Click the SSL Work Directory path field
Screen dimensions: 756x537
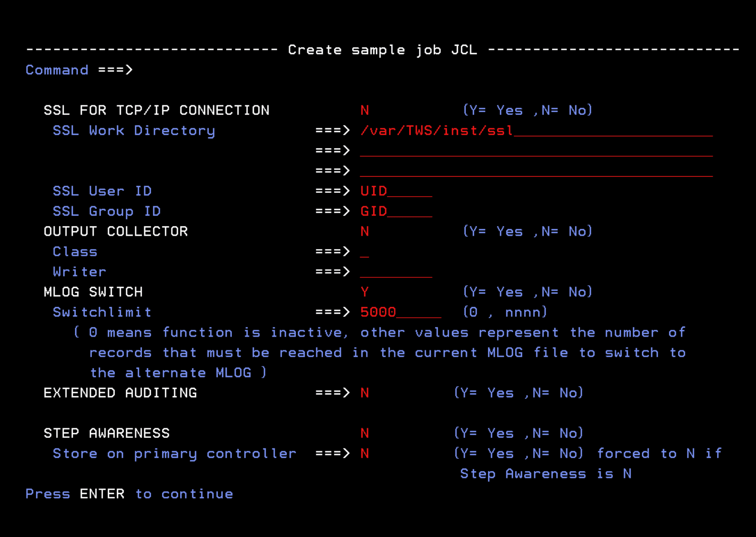coord(536,131)
